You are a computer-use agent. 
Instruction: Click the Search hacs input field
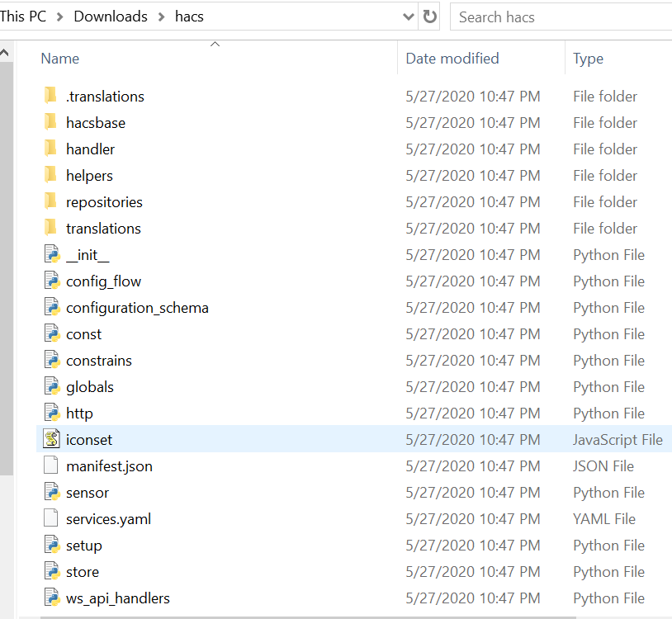[x=561, y=17]
